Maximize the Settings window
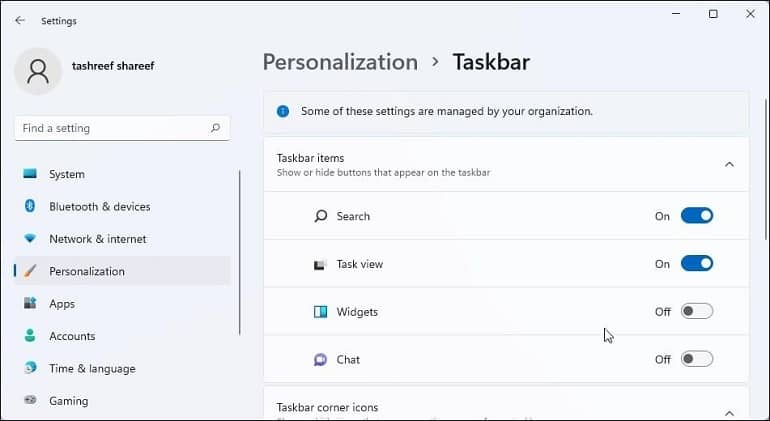Image resolution: width=770 pixels, height=421 pixels. [713, 14]
